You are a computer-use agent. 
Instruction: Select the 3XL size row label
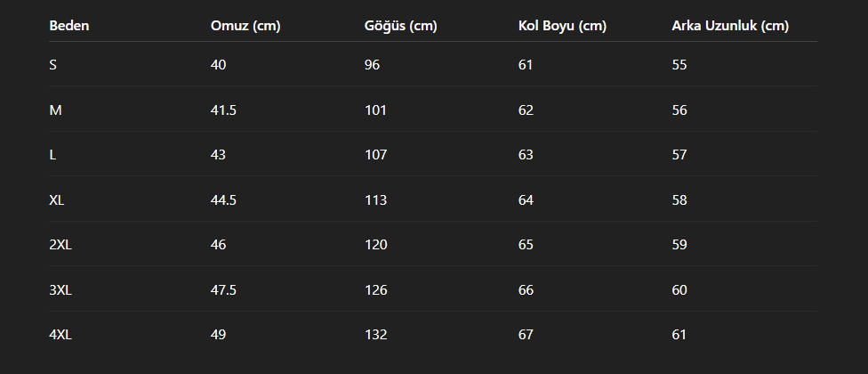coord(60,289)
